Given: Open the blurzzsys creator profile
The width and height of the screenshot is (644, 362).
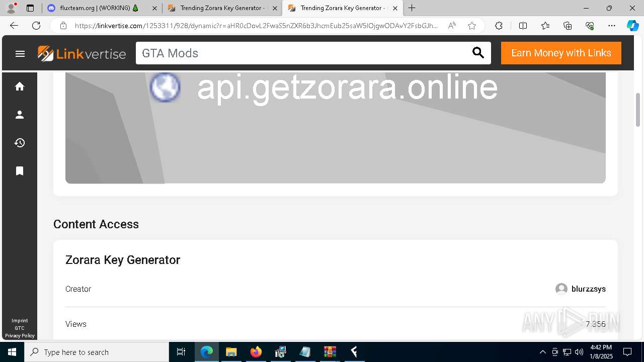Looking at the screenshot, I should coord(588,289).
